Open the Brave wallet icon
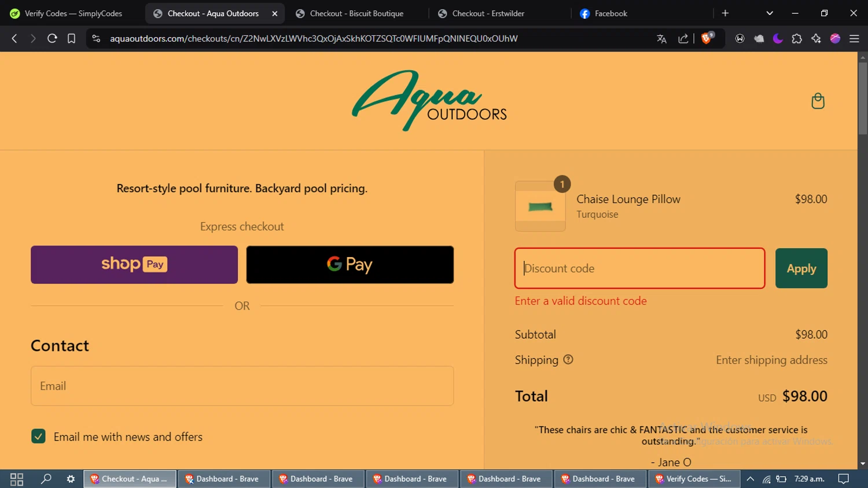The width and height of the screenshot is (868, 488). (740, 38)
